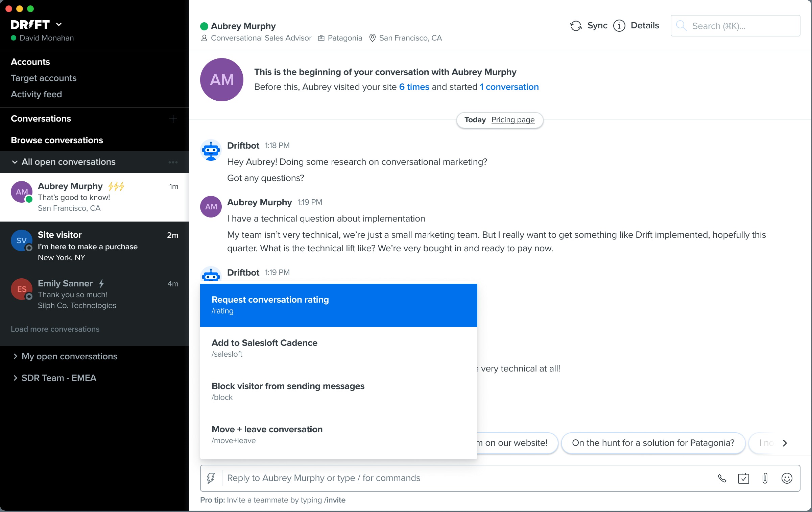Open the Pricing page link
Viewport: 812px width, 512px height.
(x=513, y=120)
